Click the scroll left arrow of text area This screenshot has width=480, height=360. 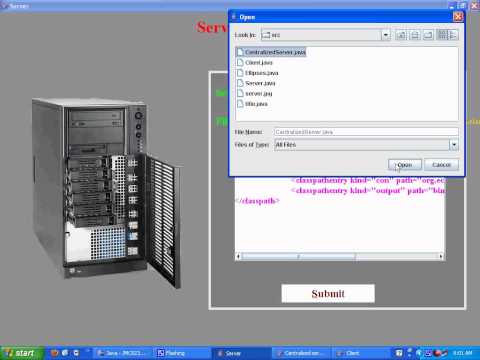238,256
